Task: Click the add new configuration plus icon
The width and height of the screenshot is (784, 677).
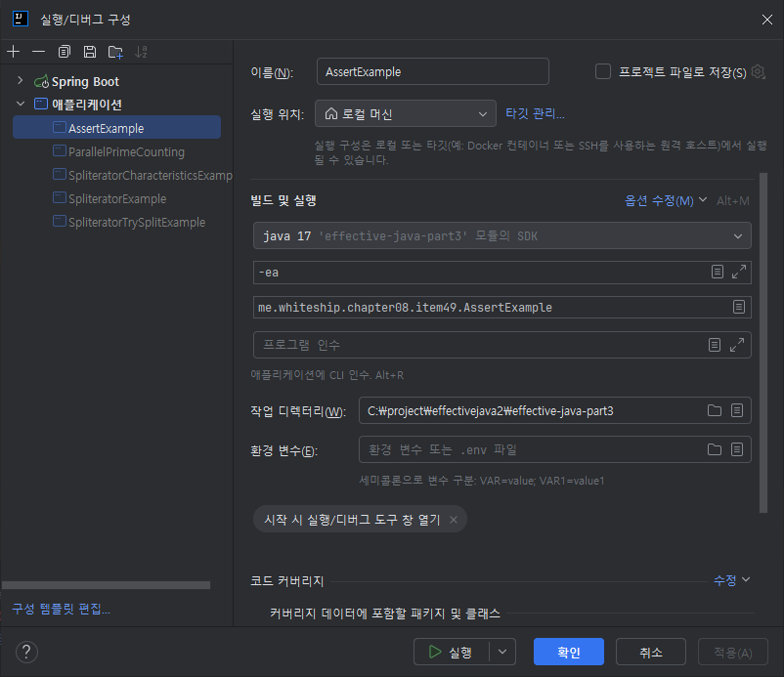Action: tap(14, 52)
